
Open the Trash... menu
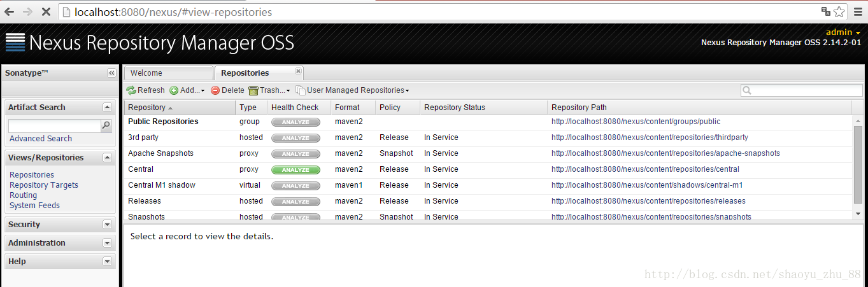269,90
